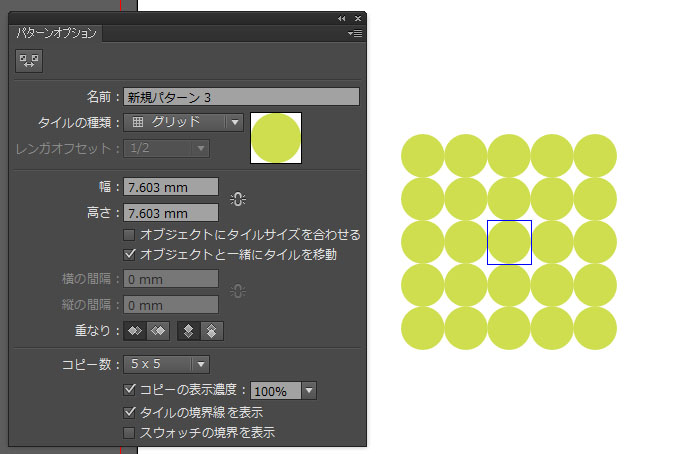The image size is (687, 454).
Task: Edit the pattern name field 新規パターン 3
Action: 241,97
